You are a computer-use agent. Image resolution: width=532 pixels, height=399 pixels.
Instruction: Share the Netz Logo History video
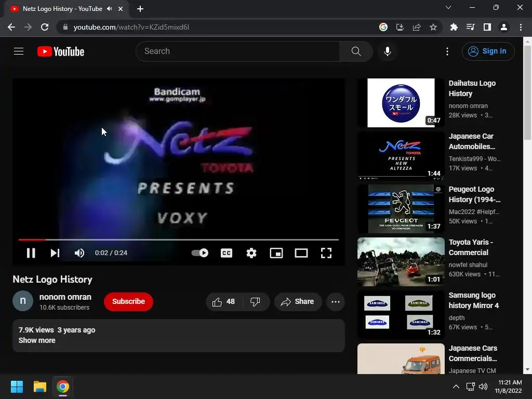(x=298, y=302)
